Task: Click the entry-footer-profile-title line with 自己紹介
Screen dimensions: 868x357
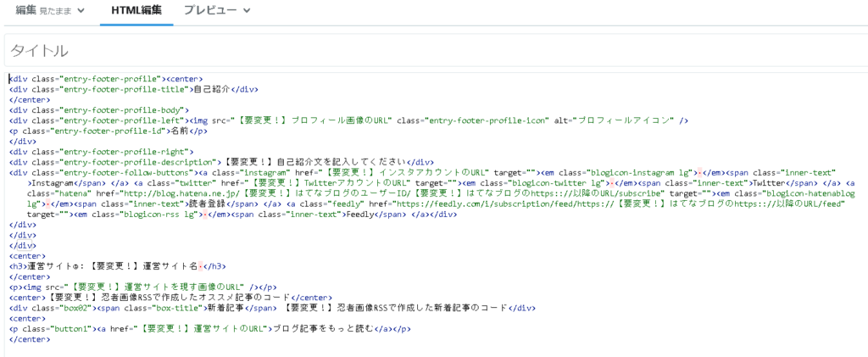Action: coord(134,89)
